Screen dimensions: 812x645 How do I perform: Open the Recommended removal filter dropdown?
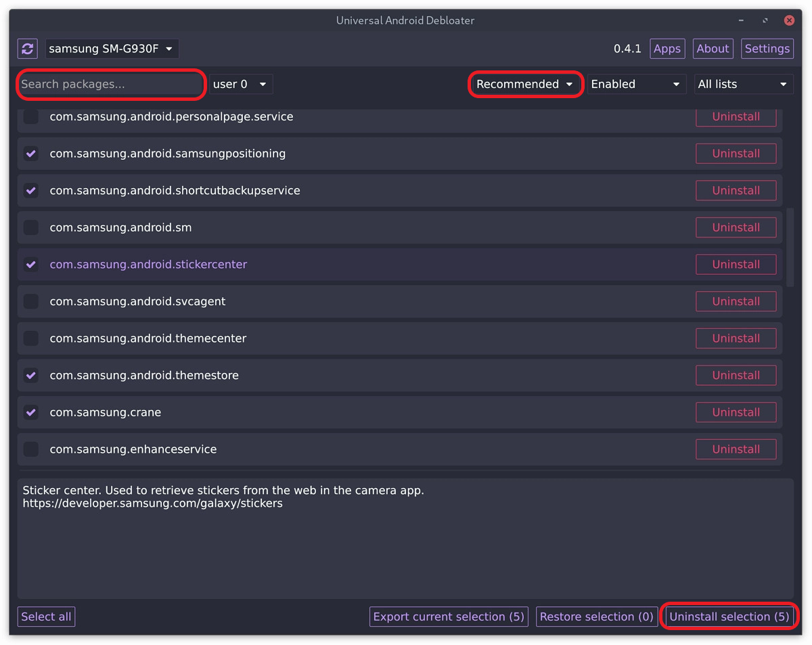point(525,84)
